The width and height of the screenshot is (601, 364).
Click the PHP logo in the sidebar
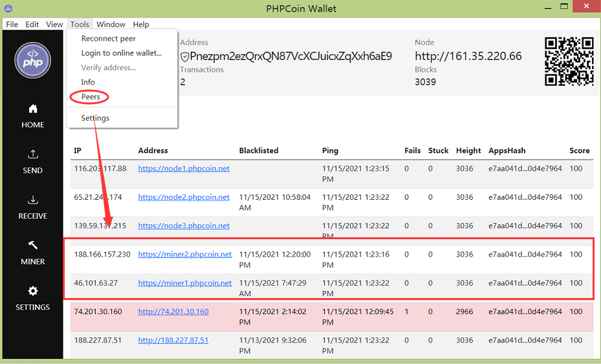pyautogui.click(x=32, y=61)
